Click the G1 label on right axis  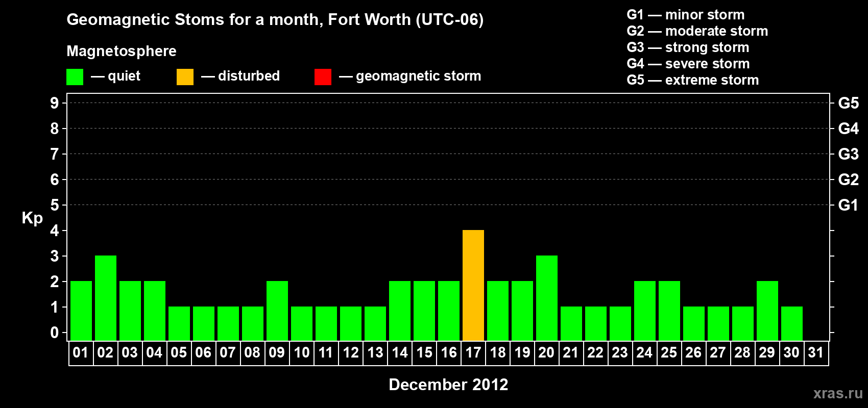pos(849,205)
